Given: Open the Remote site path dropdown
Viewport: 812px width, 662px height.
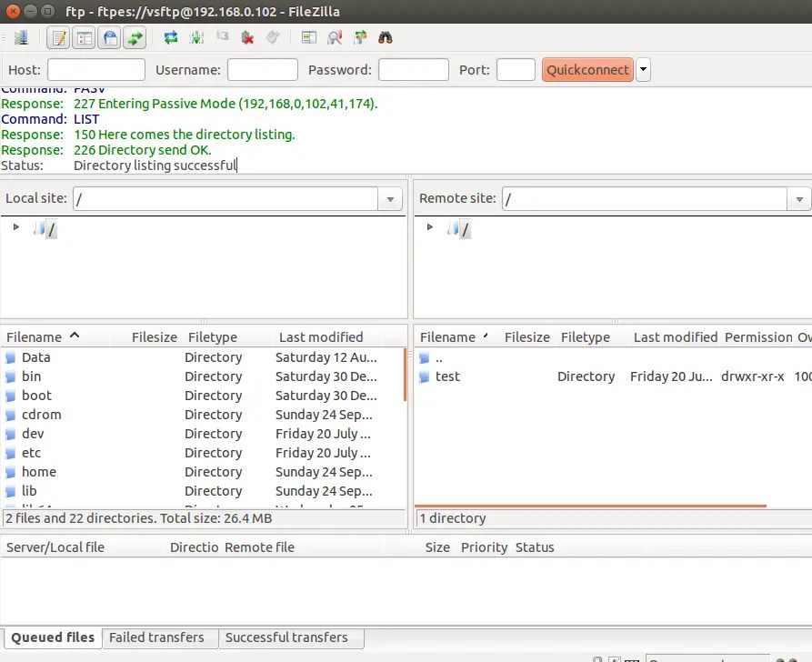Looking at the screenshot, I should pyautogui.click(x=799, y=199).
